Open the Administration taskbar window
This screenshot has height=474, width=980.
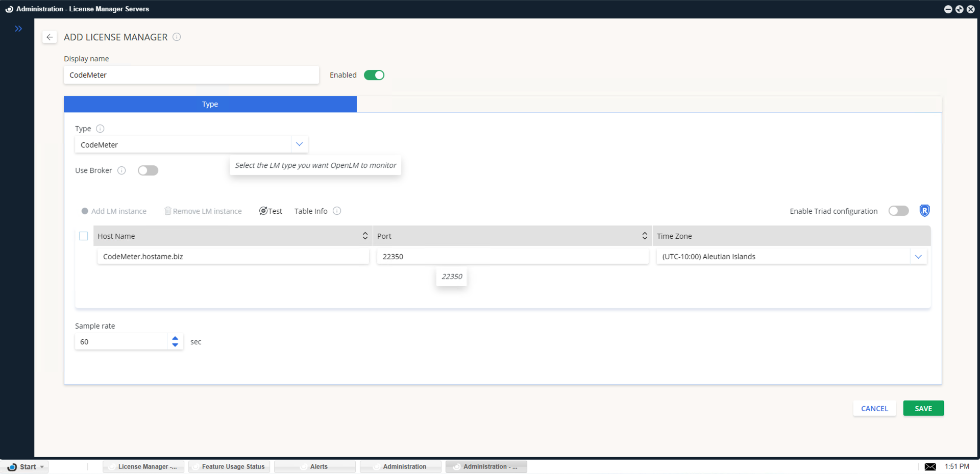[x=400, y=466]
